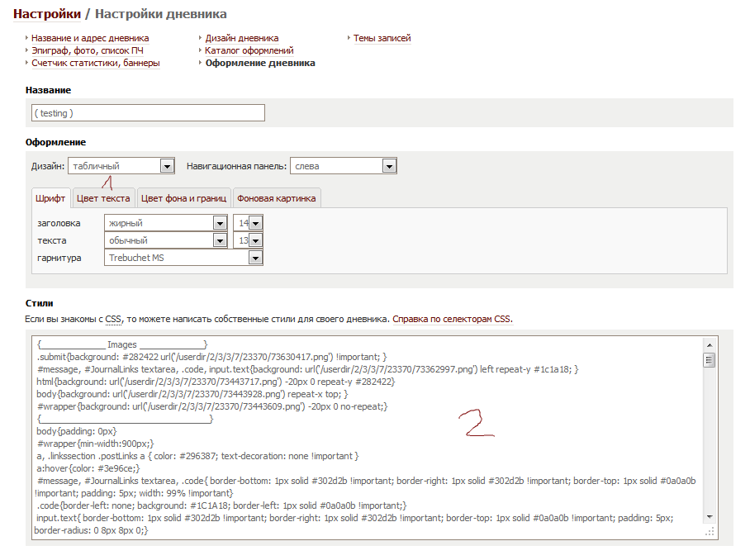Visit Каталог оформлений
The width and height of the screenshot is (750, 560).
point(249,50)
